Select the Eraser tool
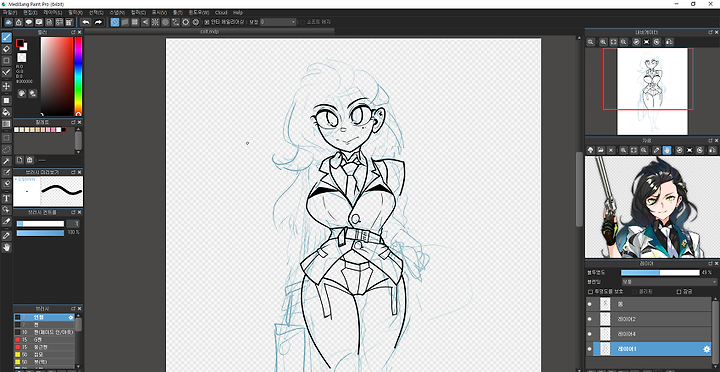This screenshot has width=720, height=372. (x=6, y=48)
